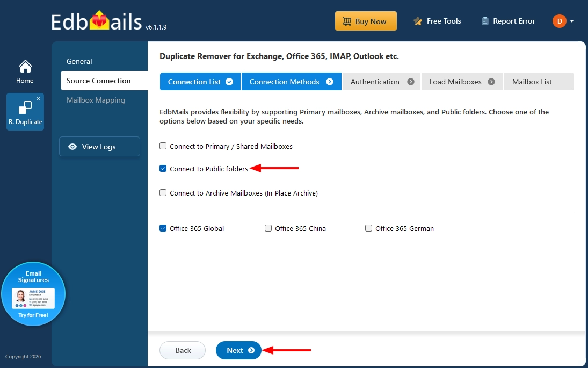Click the Back button
The width and height of the screenshot is (588, 368).
[x=183, y=350]
